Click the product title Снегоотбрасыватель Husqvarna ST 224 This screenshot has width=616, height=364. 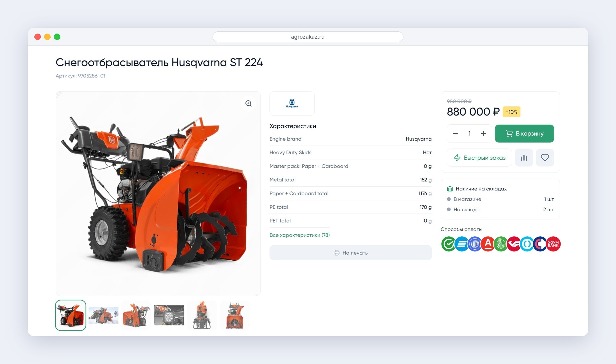click(x=159, y=63)
